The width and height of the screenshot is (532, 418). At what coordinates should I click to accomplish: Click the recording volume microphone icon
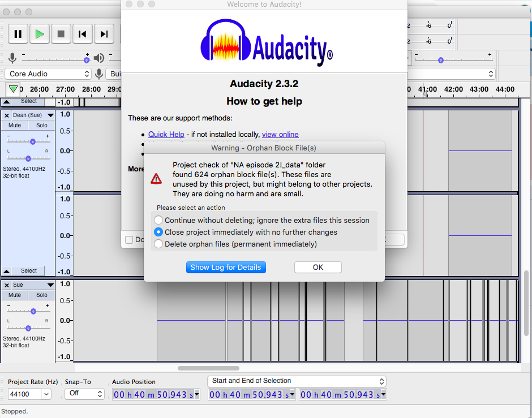[12, 58]
